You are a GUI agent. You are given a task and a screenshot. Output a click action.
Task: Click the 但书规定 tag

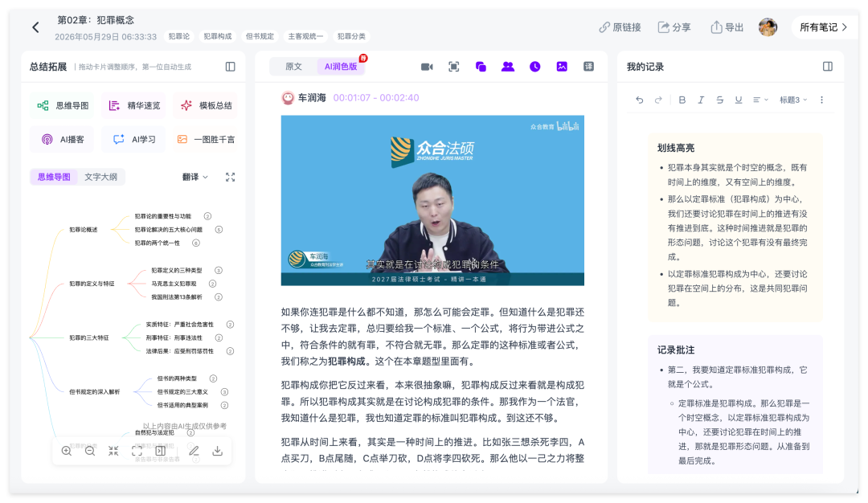(x=260, y=36)
